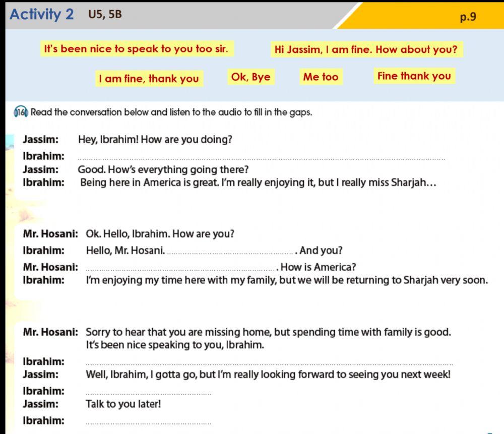Click Ibrahim's final blank after "Talk to you later!"
Screen dimensions: 504x434
tap(149, 421)
